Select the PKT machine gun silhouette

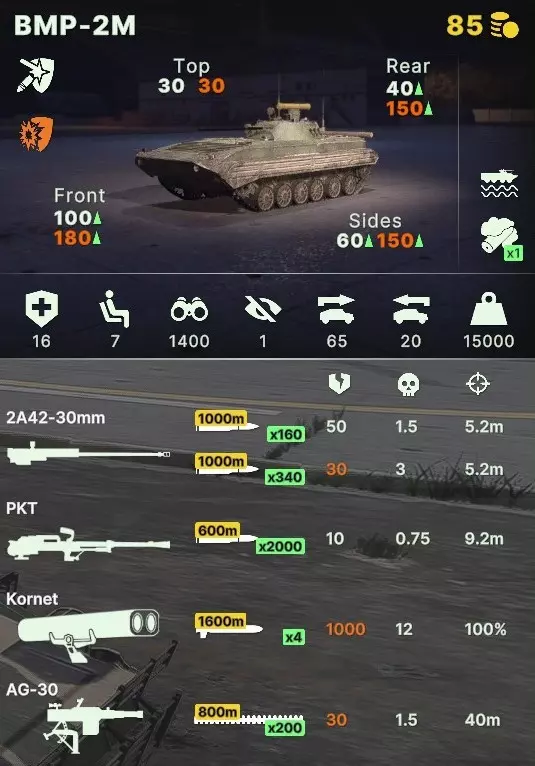88,544
